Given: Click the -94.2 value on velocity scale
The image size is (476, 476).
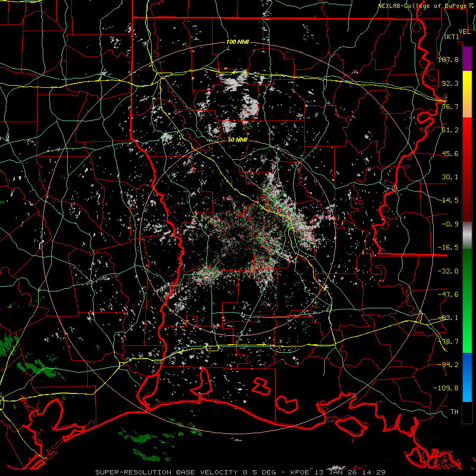Looking at the screenshot, I should coord(448,365).
